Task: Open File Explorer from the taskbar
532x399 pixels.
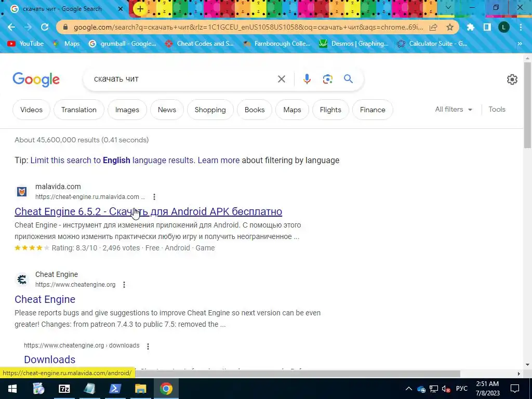Action: tap(140, 389)
